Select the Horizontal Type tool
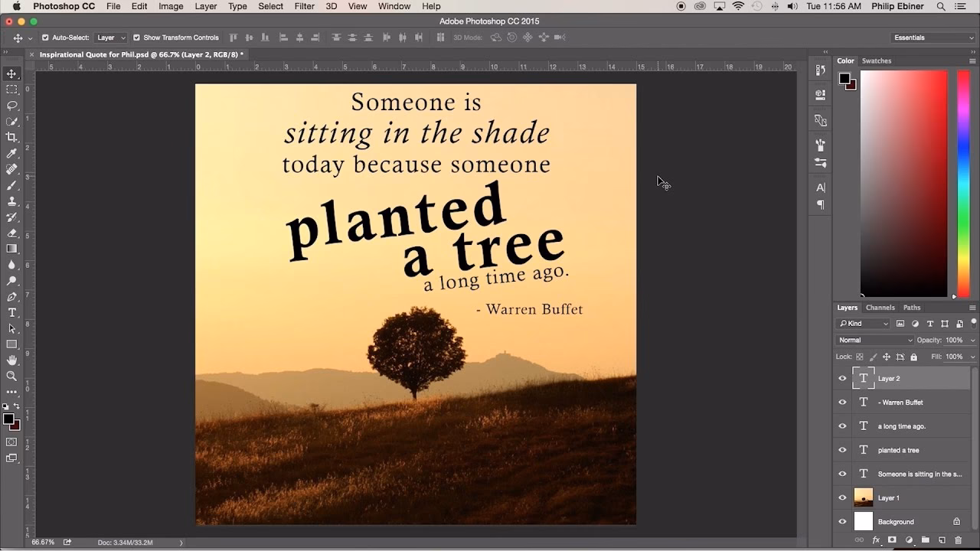Screen dimensions: 980x551 11,311
